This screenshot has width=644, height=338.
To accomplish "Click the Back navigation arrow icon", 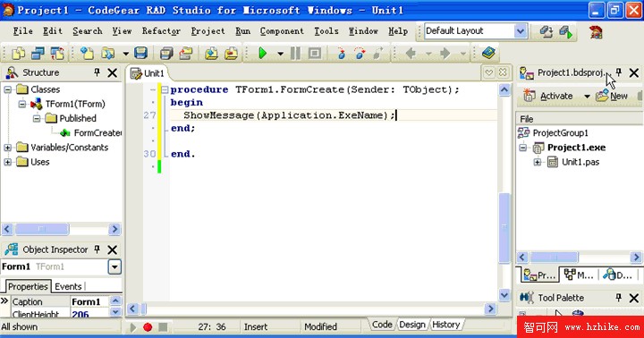I will tap(411, 54).
